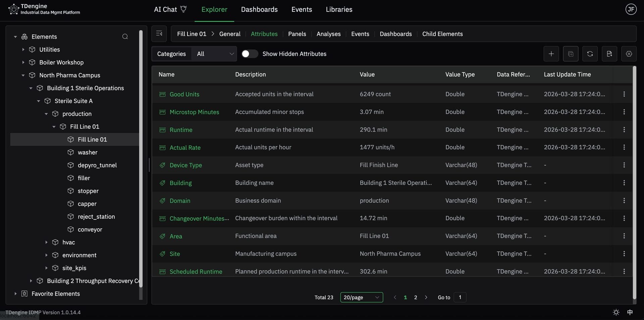Collapse the sidebar panel icon
This screenshot has height=320, width=644.
[159, 34]
